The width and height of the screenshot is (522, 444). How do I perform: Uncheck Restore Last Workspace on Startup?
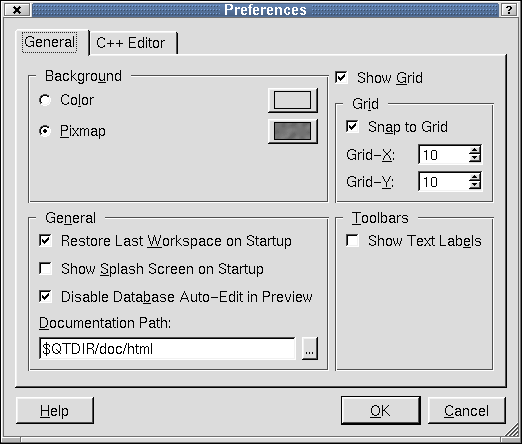(x=45, y=240)
